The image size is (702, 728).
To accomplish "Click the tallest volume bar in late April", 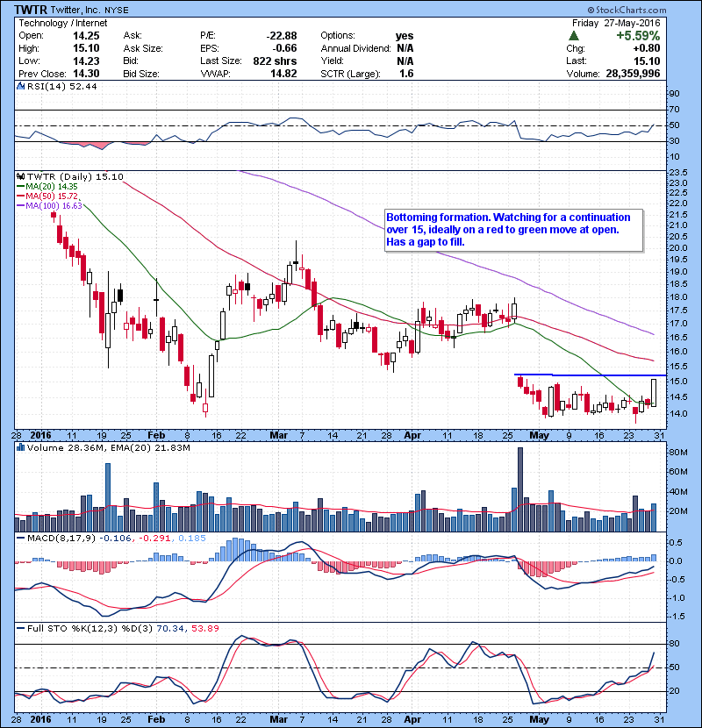I will point(519,489).
